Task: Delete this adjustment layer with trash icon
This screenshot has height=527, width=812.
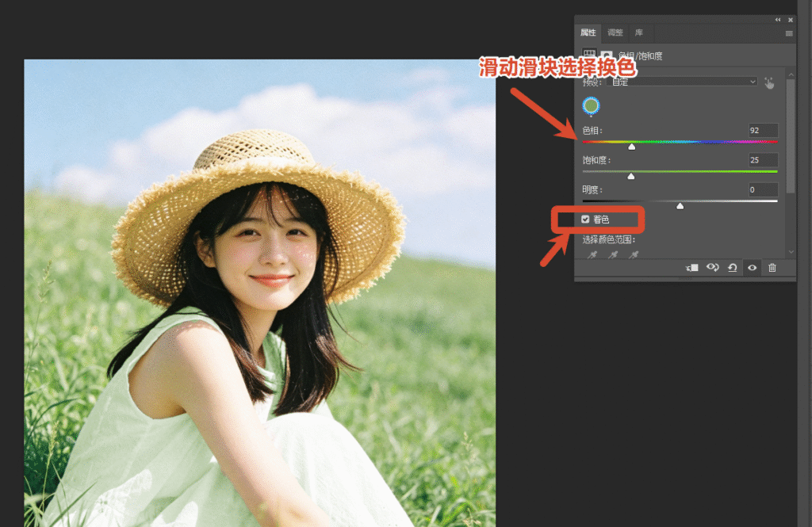Action: (772, 268)
